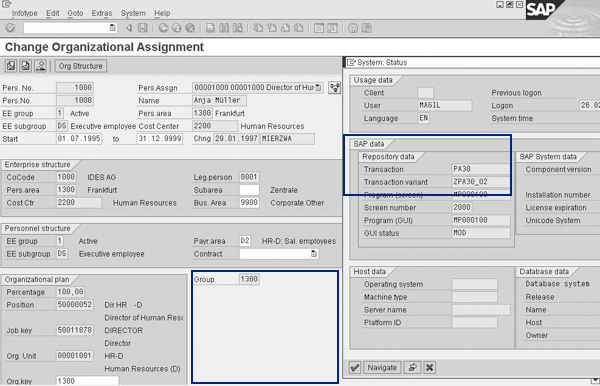Click the end date field 31.12.9999
600x386 pixels.
coord(160,138)
